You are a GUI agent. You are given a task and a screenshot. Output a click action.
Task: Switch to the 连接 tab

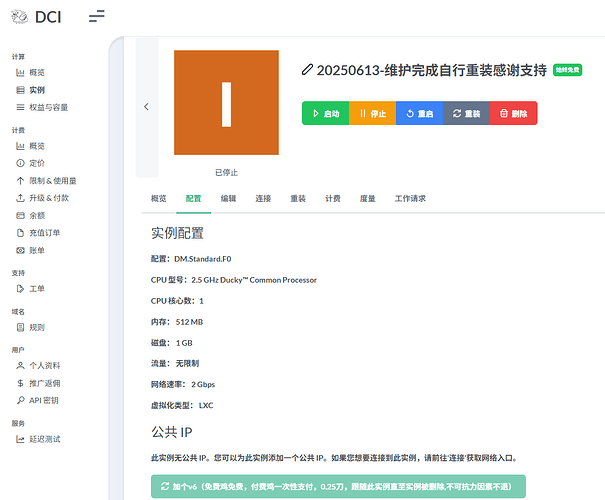coord(263,198)
